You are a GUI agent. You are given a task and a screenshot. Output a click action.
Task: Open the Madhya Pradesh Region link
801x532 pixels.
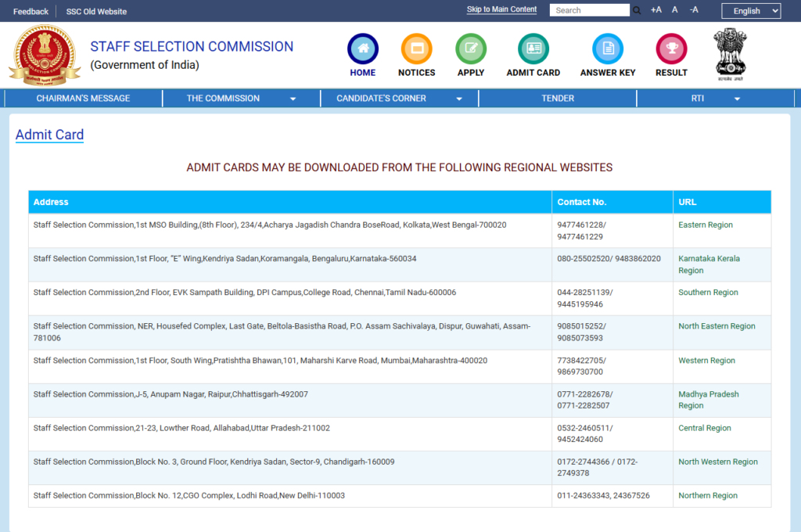click(x=709, y=400)
